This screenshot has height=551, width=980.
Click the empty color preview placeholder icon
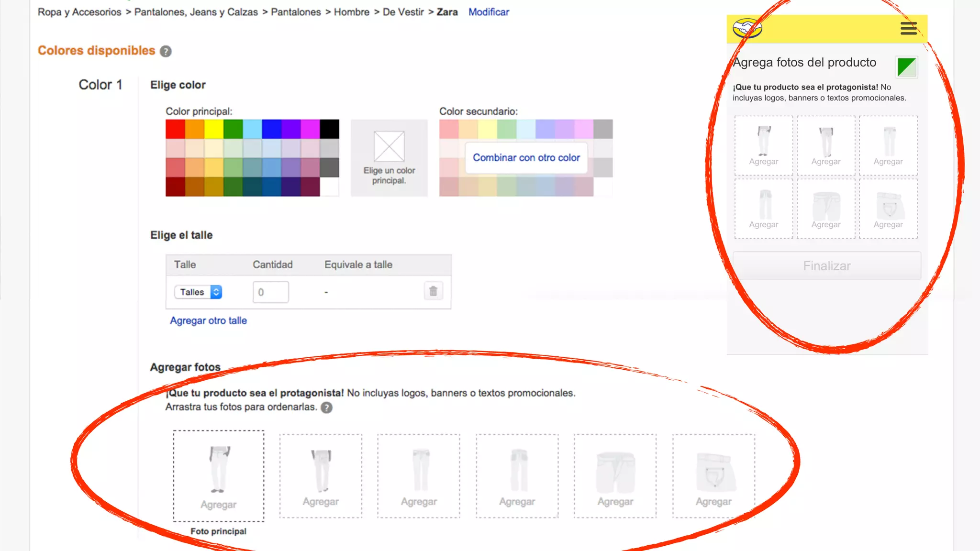[x=389, y=146]
